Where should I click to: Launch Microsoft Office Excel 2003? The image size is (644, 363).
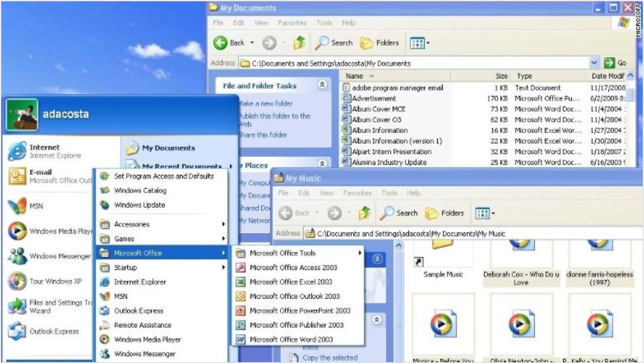(290, 282)
